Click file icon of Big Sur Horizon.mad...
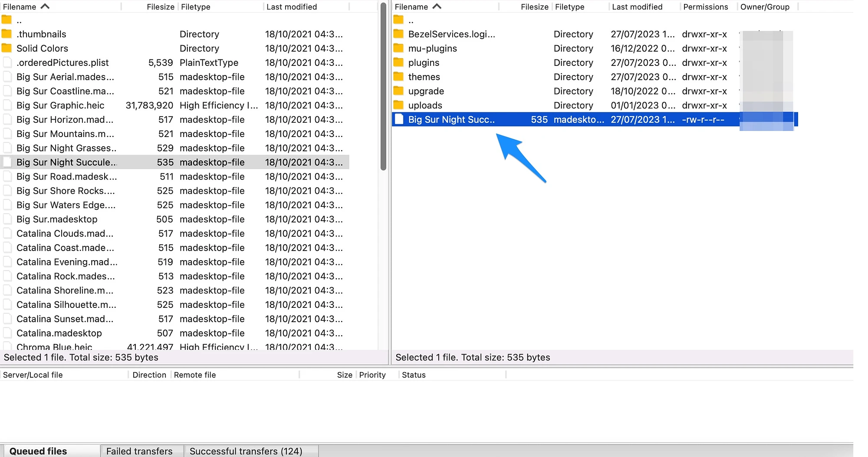868x457 pixels. (x=7, y=119)
